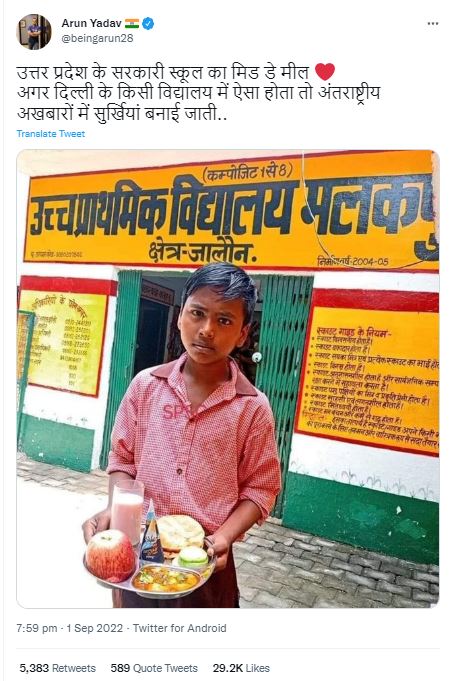
Task: Click Twitter for Android source label
Action: point(179,628)
